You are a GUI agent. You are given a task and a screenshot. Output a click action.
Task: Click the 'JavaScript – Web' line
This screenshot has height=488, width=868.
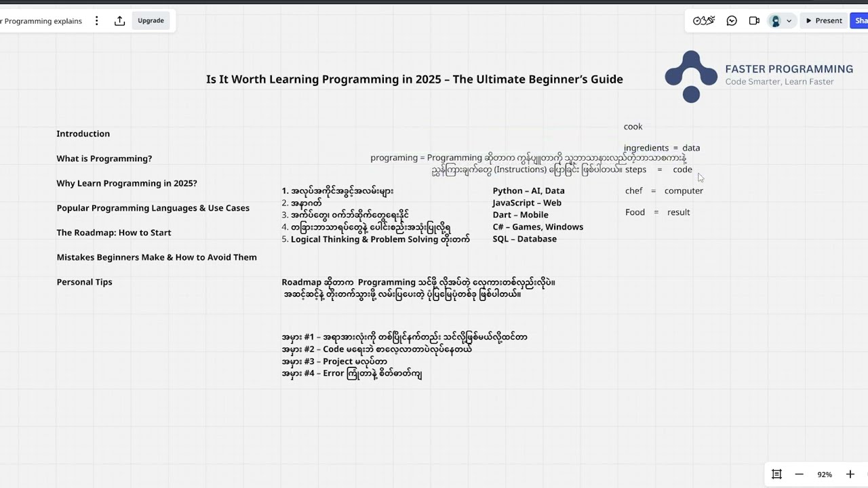click(x=527, y=203)
